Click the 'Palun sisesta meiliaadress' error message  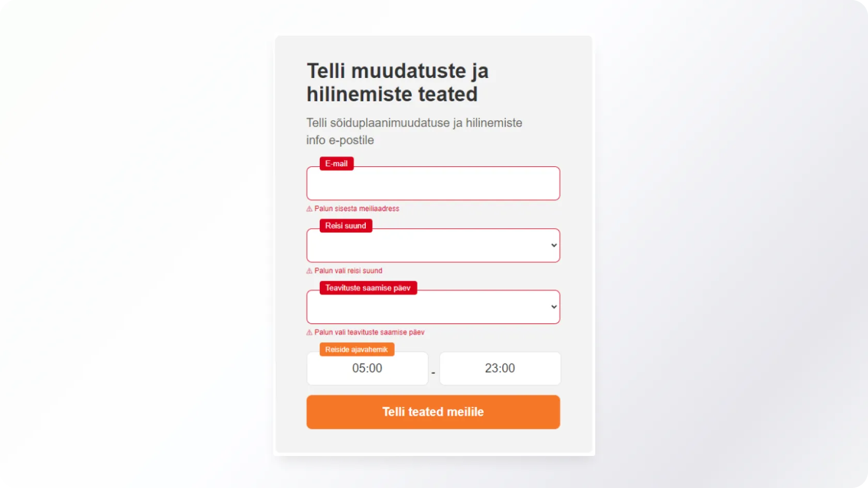point(357,209)
